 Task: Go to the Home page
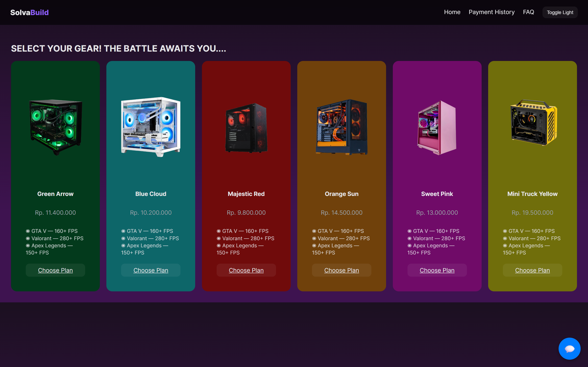pos(452,12)
